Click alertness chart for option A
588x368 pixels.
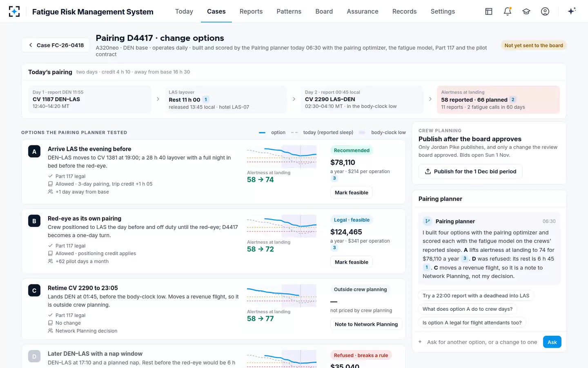[282, 157]
